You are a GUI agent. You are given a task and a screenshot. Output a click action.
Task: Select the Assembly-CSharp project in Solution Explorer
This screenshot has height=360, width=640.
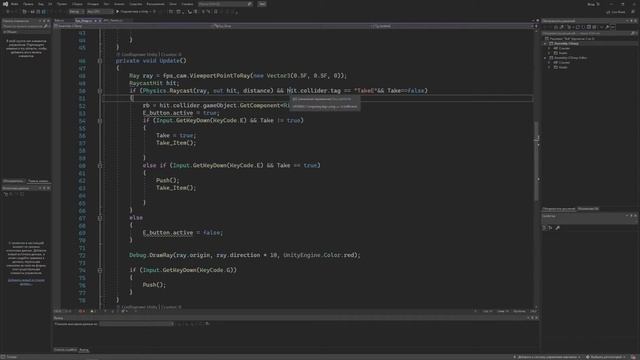566,43
